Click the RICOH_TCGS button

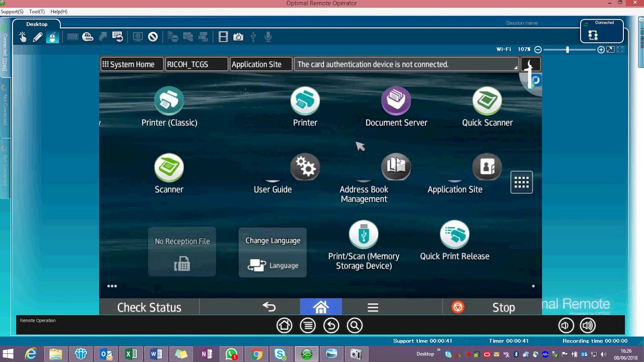click(197, 64)
